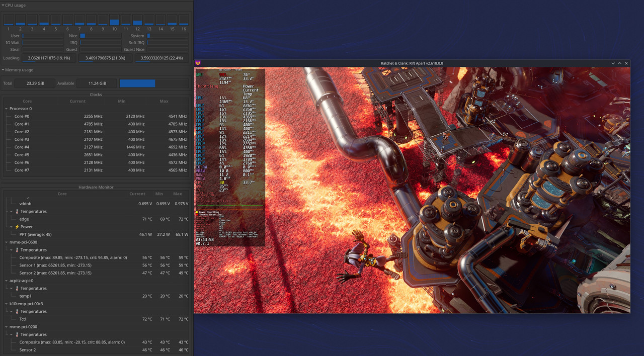Sort Hardware Monitor by Min column

(x=159, y=194)
